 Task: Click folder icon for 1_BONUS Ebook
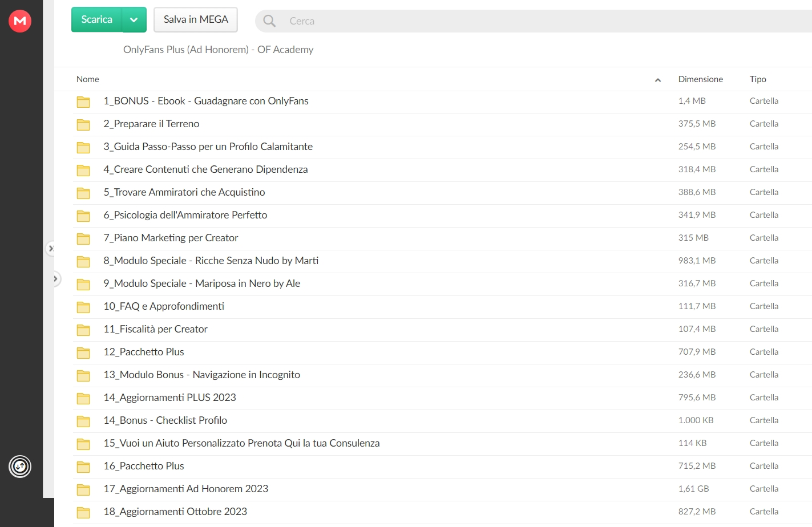[x=83, y=102]
